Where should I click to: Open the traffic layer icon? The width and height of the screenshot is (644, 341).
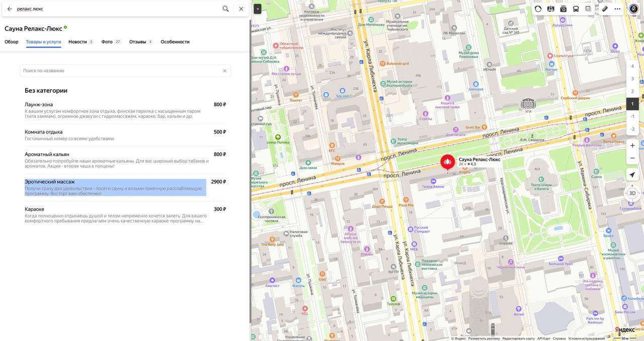click(538, 9)
